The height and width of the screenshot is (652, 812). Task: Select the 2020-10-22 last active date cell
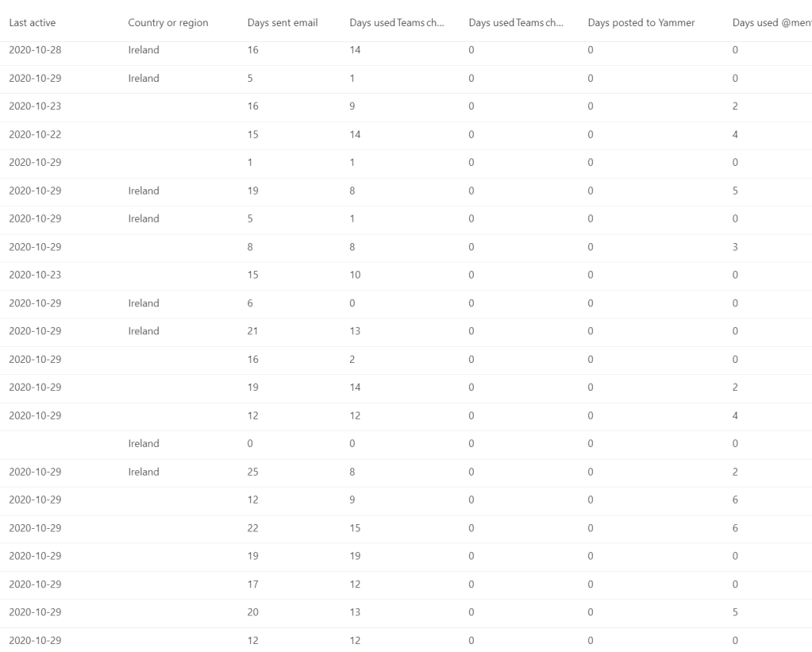35,135
